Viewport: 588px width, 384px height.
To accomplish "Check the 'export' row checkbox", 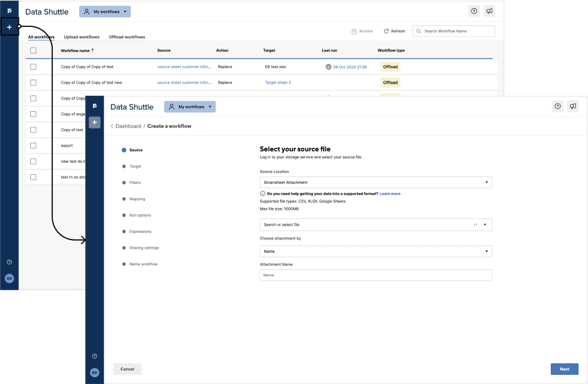I will click(33, 146).
